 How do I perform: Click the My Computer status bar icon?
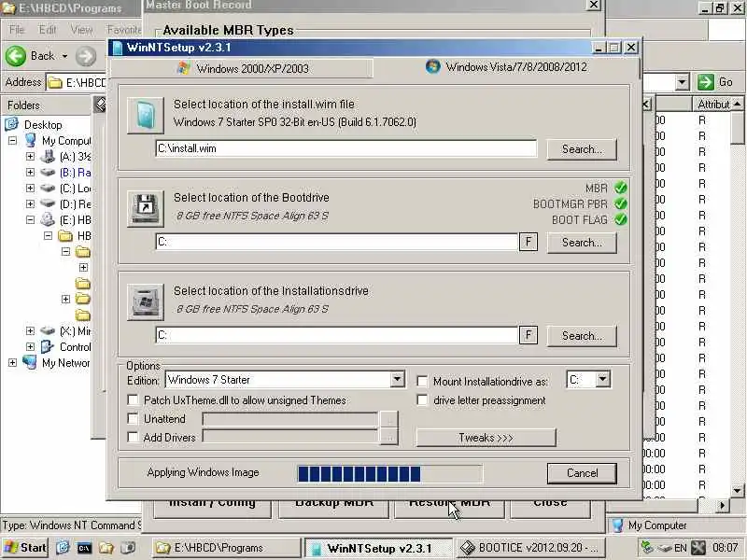click(617, 525)
